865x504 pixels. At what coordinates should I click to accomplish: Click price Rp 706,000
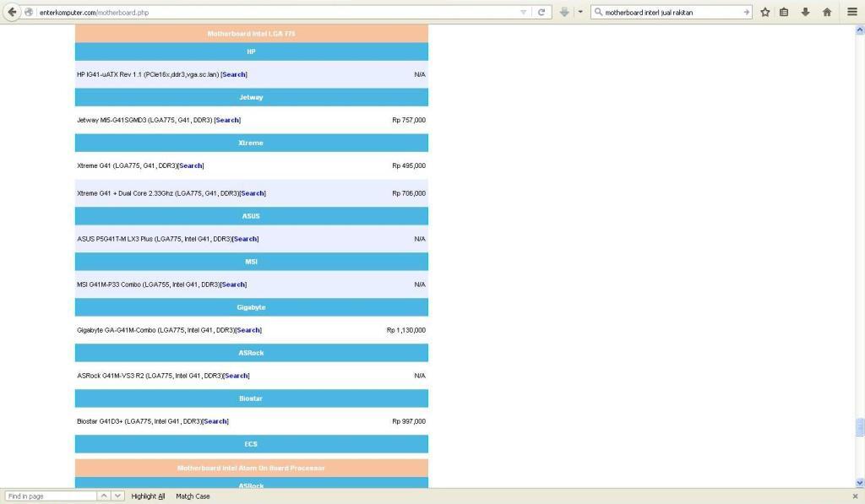409,193
